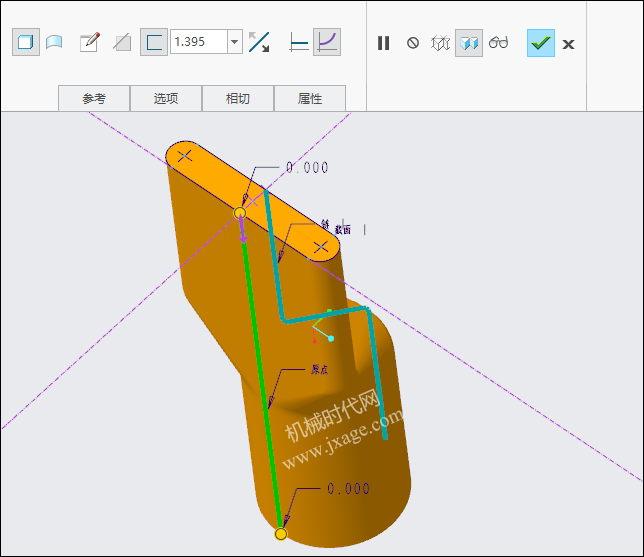Open the 参考 tab
644x557 pixels.
pos(94,99)
